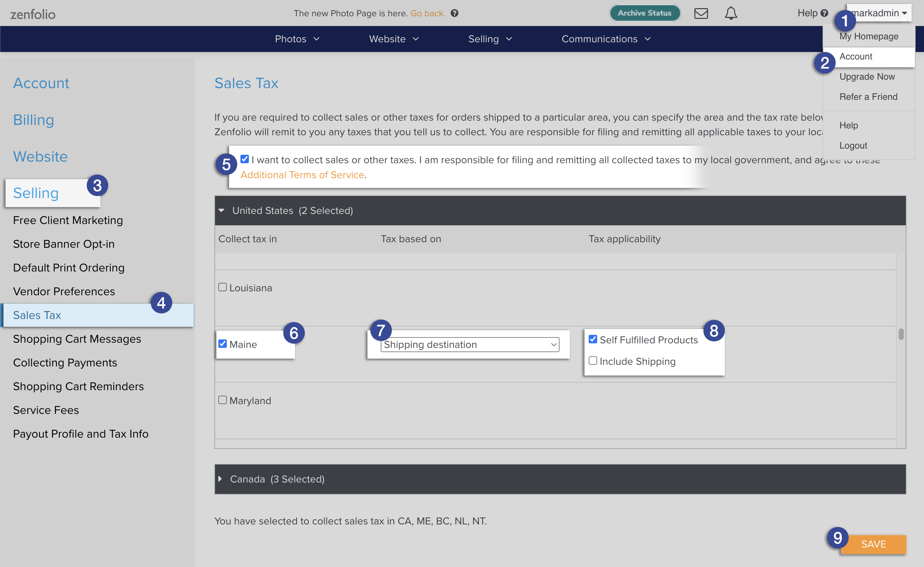Uncheck the Maine checkbox
The height and width of the screenshot is (567, 924).
tap(222, 344)
